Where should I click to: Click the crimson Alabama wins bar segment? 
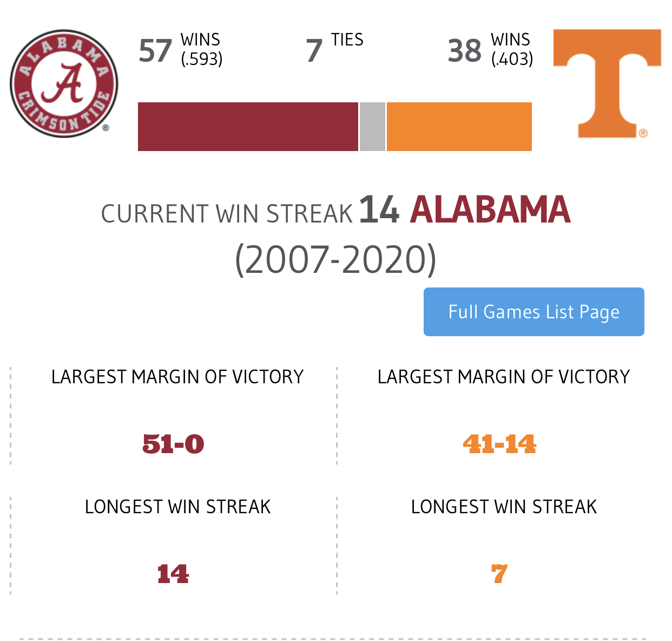tap(248, 127)
